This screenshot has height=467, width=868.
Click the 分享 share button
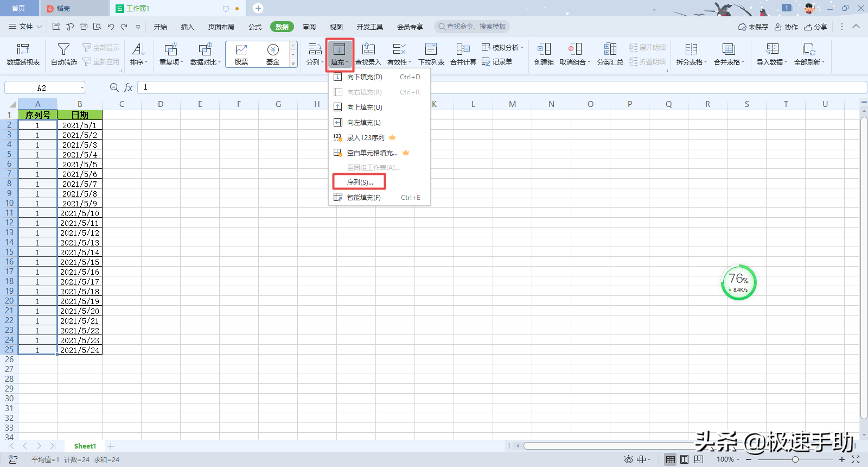coord(816,27)
